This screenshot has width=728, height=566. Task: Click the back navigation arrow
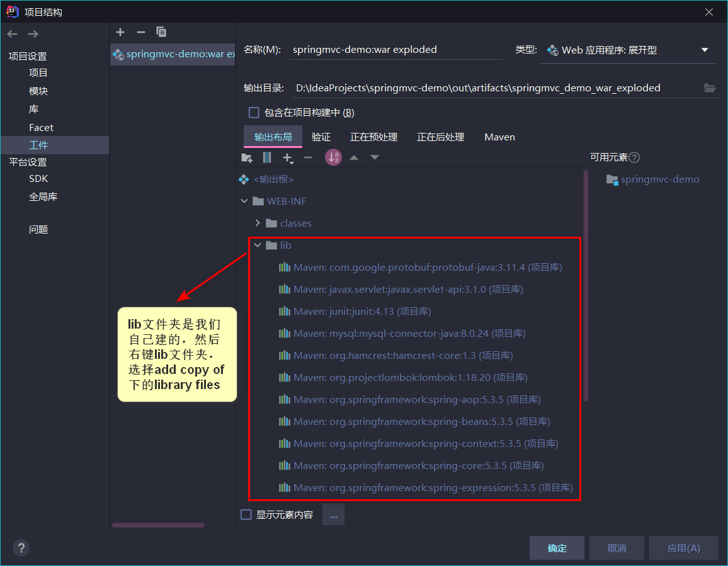[x=13, y=34]
